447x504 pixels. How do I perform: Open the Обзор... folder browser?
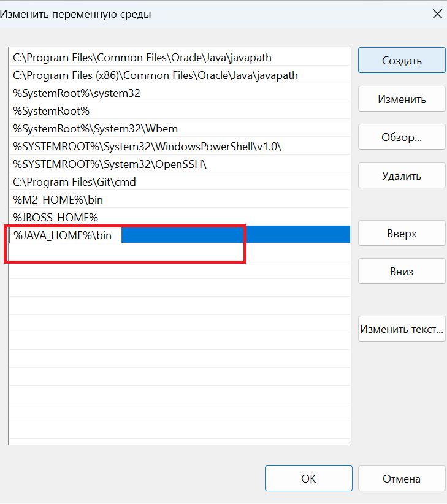(402, 137)
